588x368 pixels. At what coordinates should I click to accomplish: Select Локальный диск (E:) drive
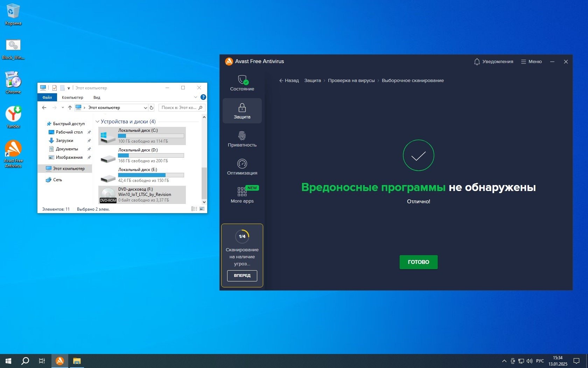pos(142,175)
